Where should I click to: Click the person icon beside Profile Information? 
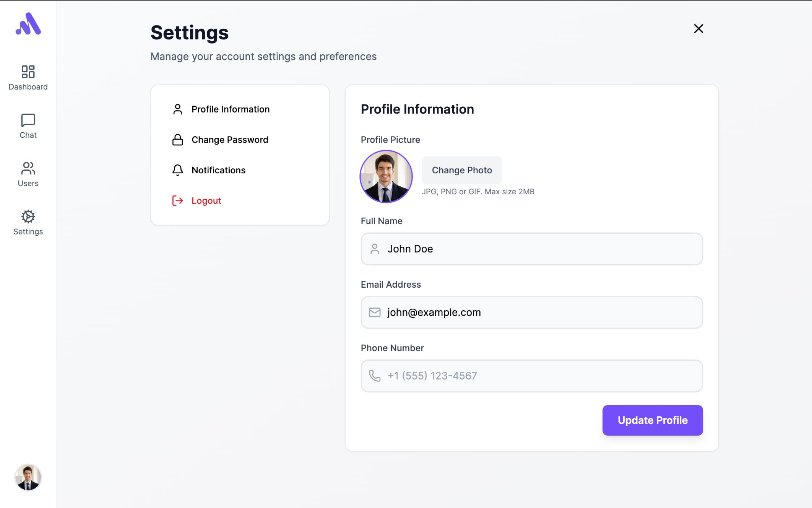point(177,109)
